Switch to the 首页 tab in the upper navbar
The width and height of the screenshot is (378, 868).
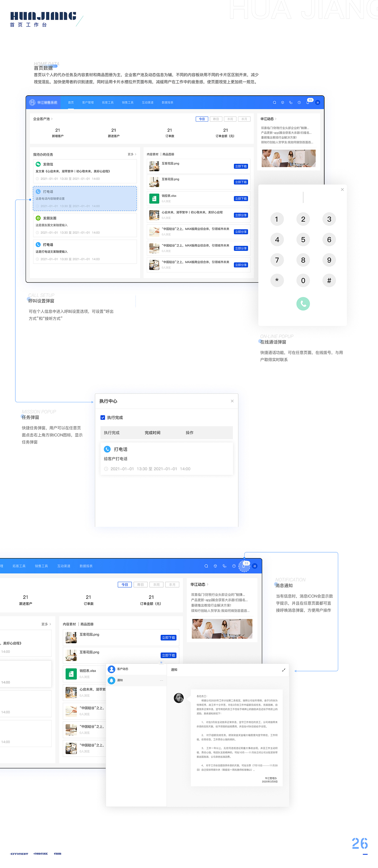[x=71, y=102]
